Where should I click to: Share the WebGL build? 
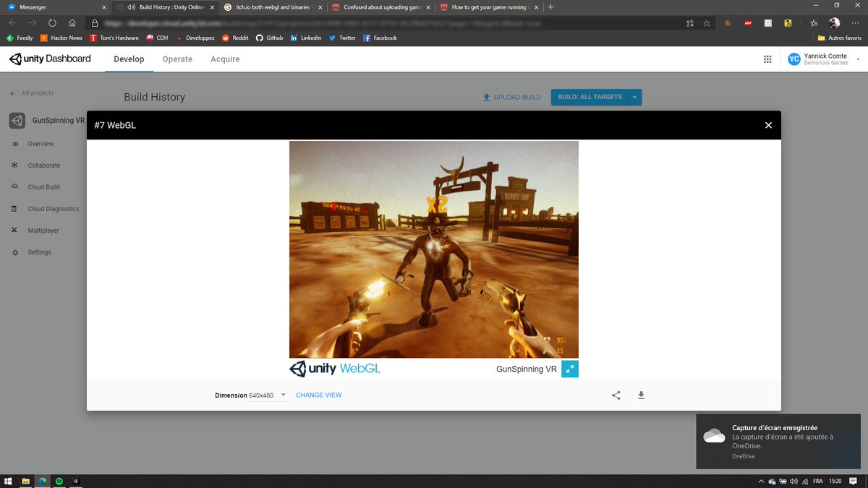click(x=616, y=395)
